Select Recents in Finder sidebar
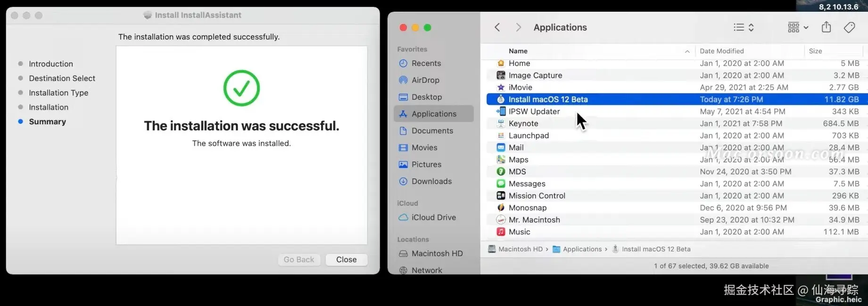The image size is (868, 306). click(426, 63)
